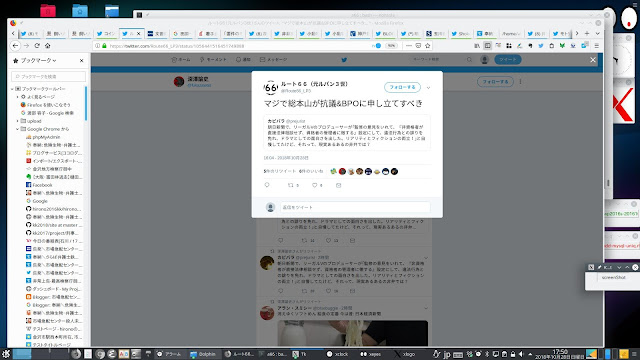Click the Evernote elephant extension icon
The width and height of the screenshot is (640, 360).
click(x=530, y=46)
